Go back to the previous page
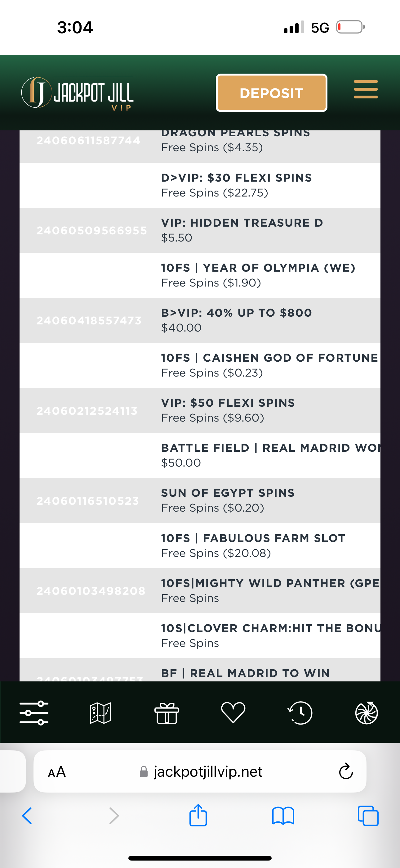This screenshot has height=868, width=400. pos(27,816)
